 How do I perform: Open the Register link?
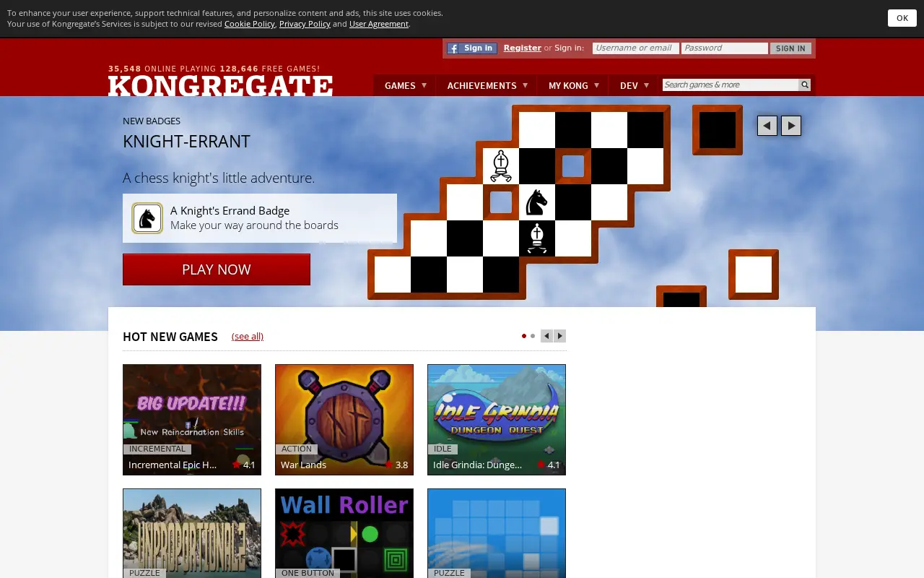tap(523, 48)
